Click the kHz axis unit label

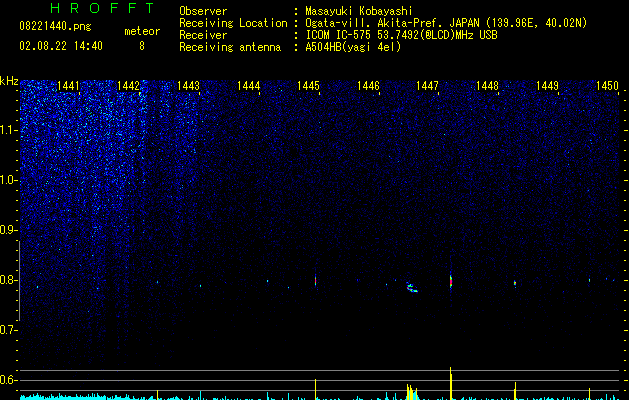point(9,81)
